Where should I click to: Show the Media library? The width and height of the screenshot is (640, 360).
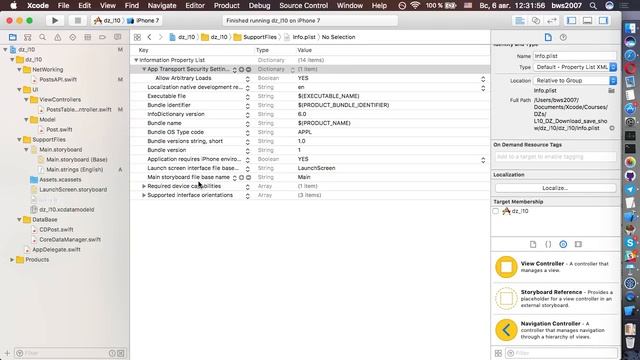(578, 244)
